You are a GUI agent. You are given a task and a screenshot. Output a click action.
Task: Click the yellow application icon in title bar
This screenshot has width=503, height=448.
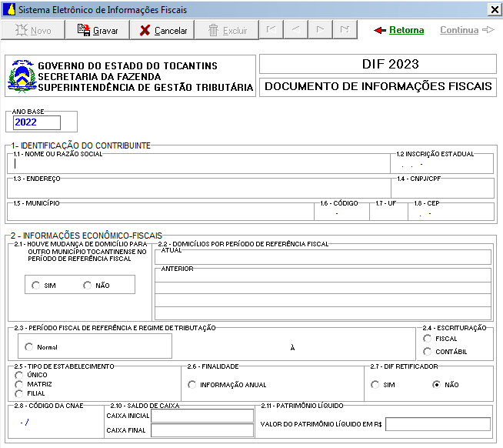(9, 9)
